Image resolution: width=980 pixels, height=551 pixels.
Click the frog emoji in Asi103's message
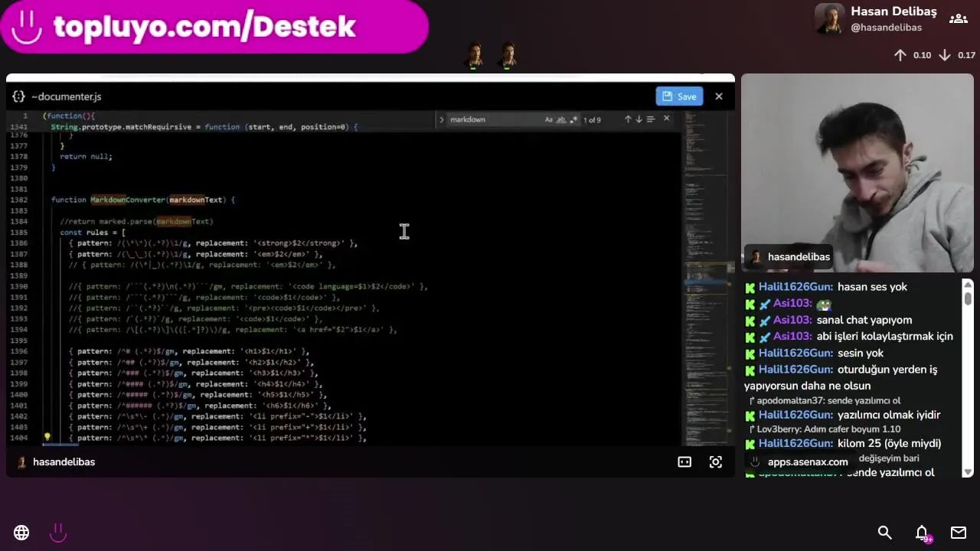[824, 304]
